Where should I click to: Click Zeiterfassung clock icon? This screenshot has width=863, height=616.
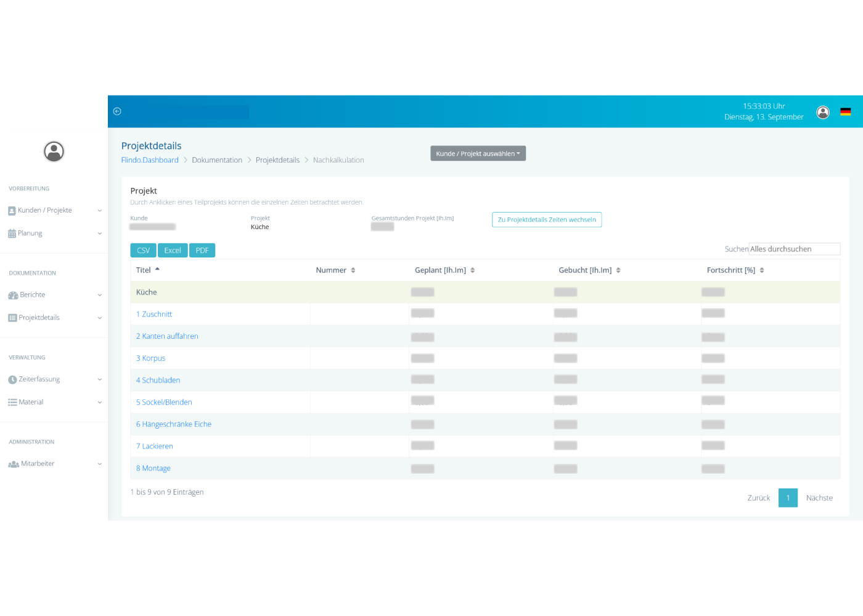[x=12, y=379]
